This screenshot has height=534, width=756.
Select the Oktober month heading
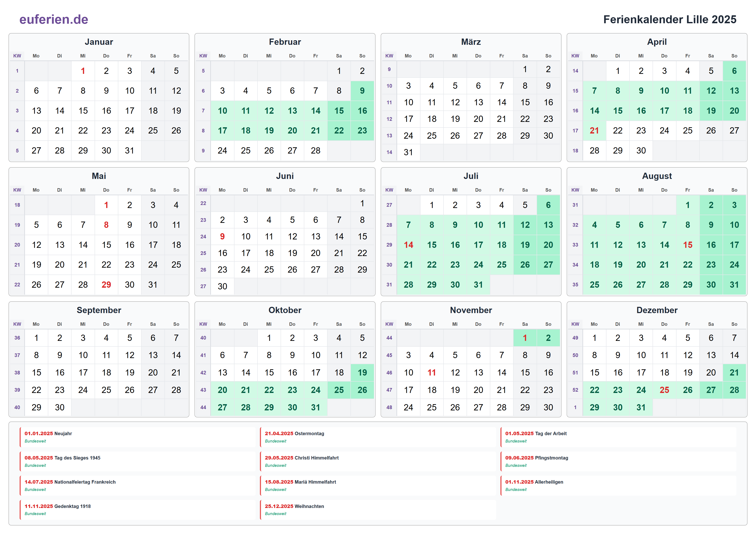tap(285, 310)
